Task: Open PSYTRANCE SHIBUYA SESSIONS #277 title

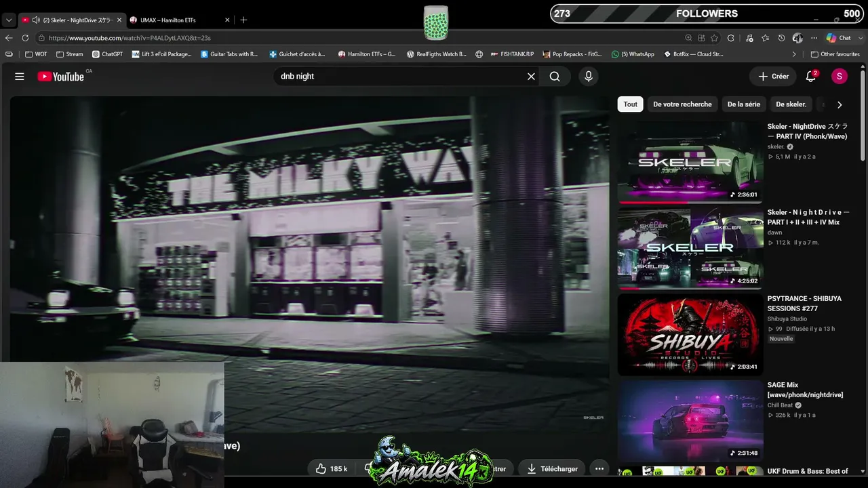Action: pos(804,304)
